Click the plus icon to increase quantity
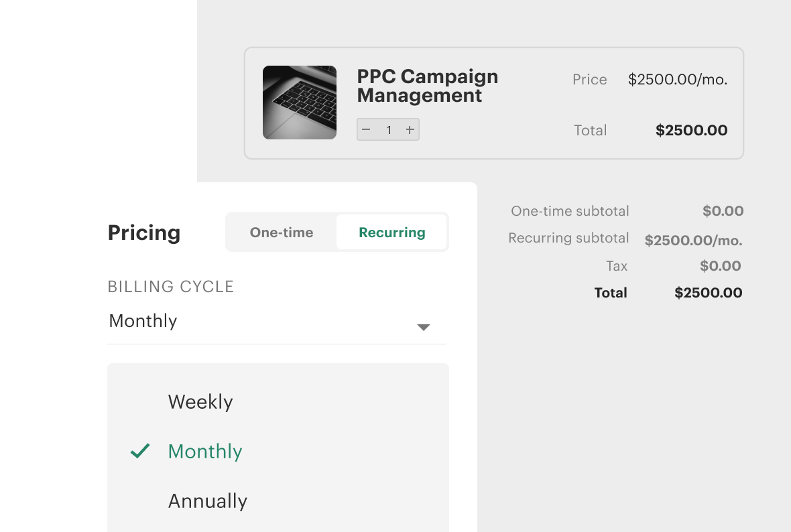 click(x=410, y=129)
